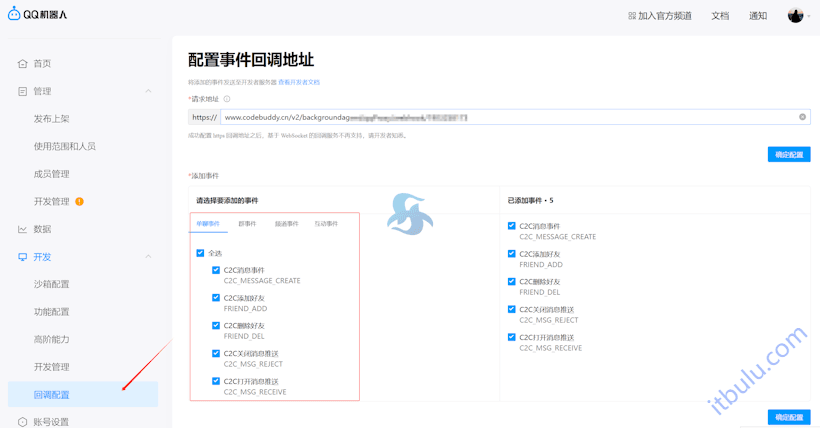Click 加入官方频道 in the header
Screen dimensions: 820x428
(665, 16)
